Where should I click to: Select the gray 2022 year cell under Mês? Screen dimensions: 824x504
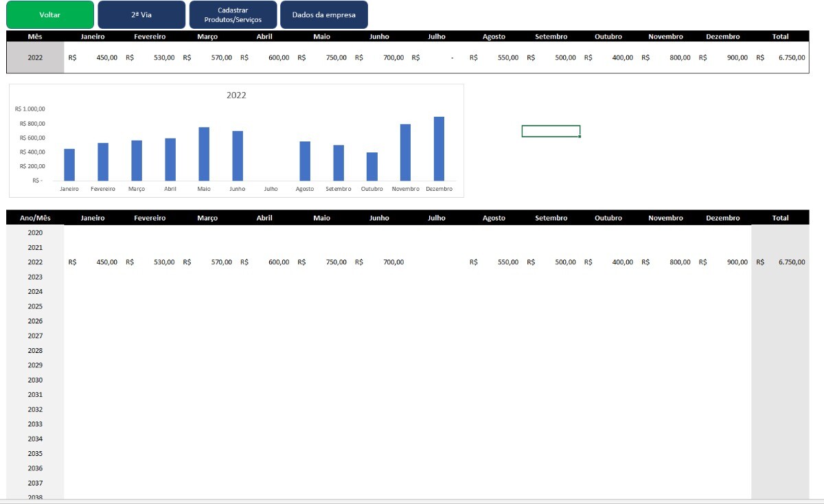pyautogui.click(x=35, y=58)
